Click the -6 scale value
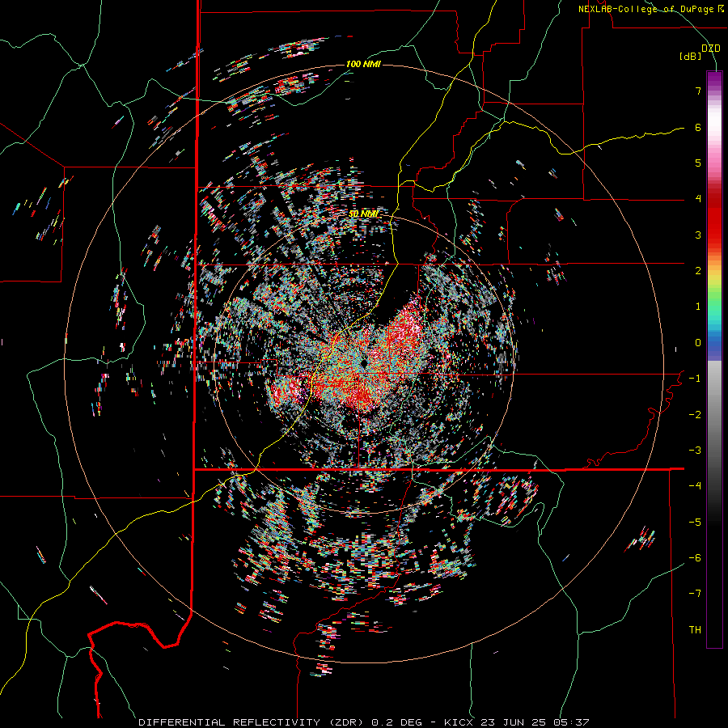 [x=695, y=558]
